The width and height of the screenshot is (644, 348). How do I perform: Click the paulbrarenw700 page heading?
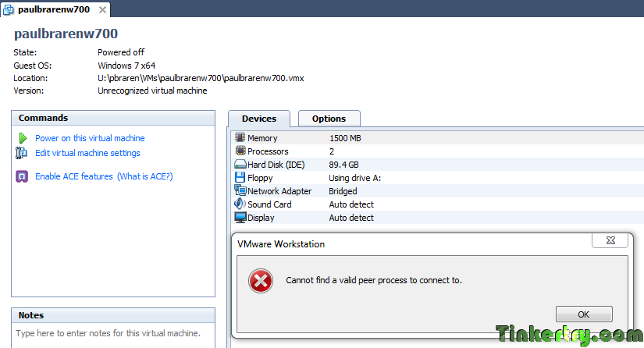(66, 34)
